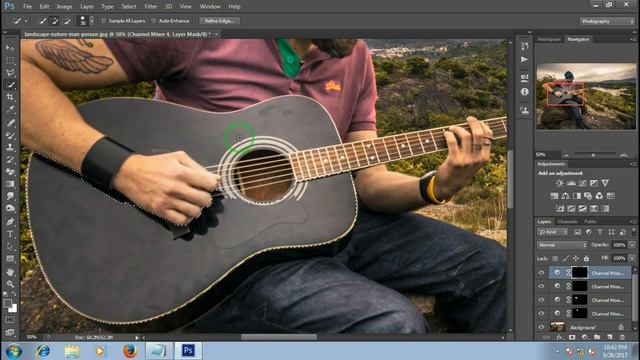Open the Info panel icon

(x=524, y=92)
